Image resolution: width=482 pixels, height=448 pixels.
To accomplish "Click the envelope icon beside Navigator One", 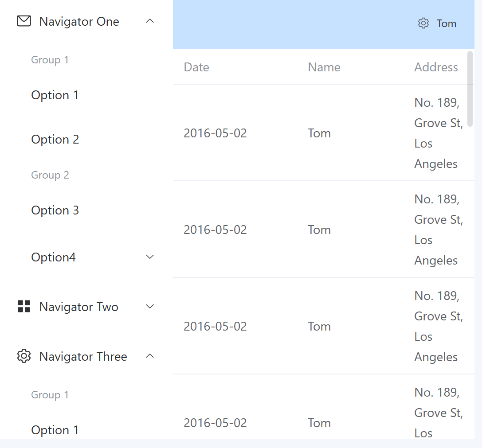I will click(24, 21).
